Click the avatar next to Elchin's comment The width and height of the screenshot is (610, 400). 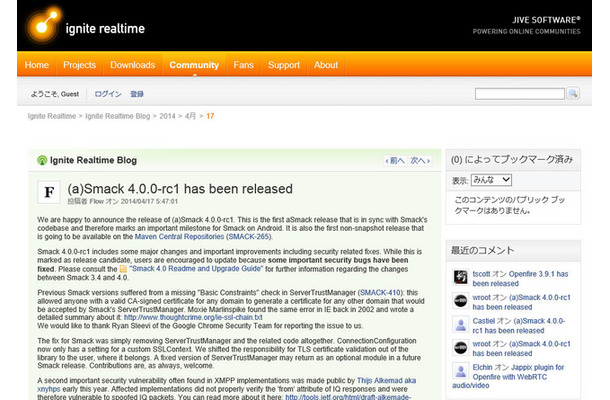coord(461,371)
